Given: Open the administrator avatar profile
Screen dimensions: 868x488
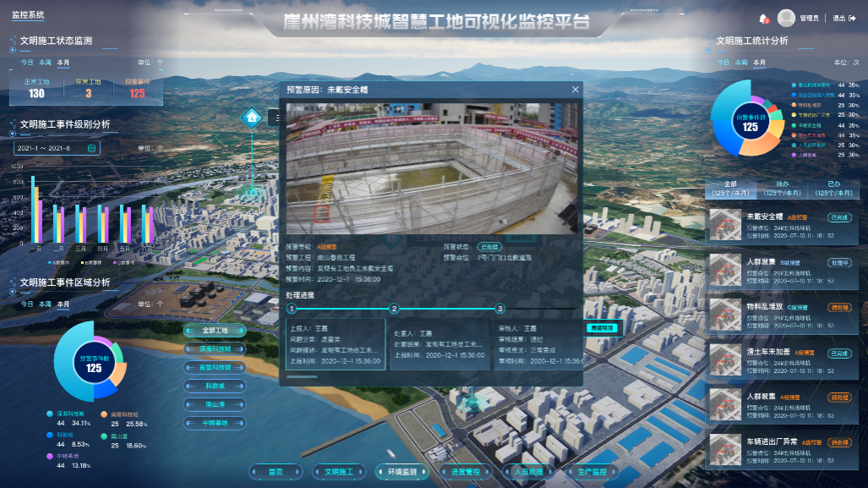Looking at the screenshot, I should click(786, 18).
